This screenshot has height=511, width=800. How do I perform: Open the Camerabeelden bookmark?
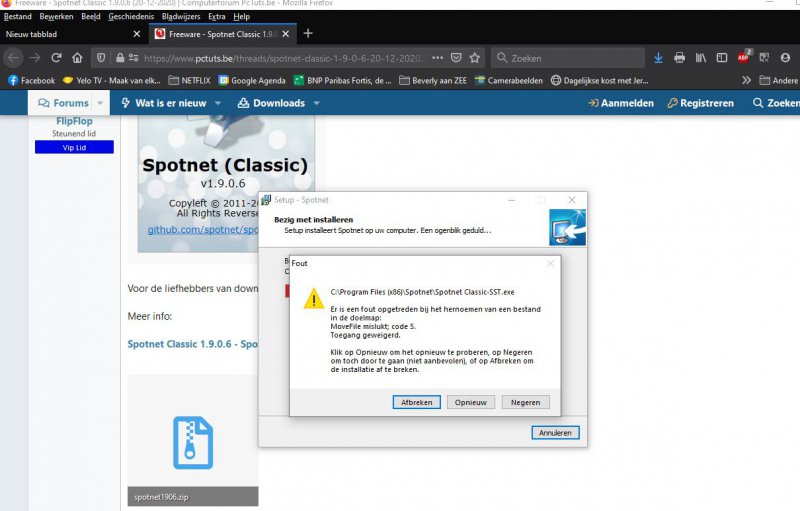(509, 80)
